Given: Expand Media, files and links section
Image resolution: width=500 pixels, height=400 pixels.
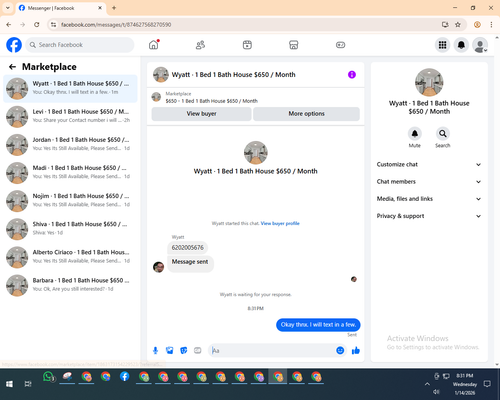Looking at the screenshot, I should pyautogui.click(x=429, y=199).
